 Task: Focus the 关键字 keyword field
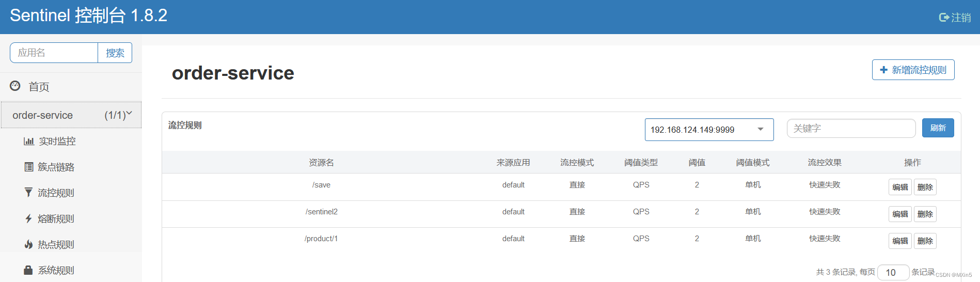pyautogui.click(x=851, y=128)
